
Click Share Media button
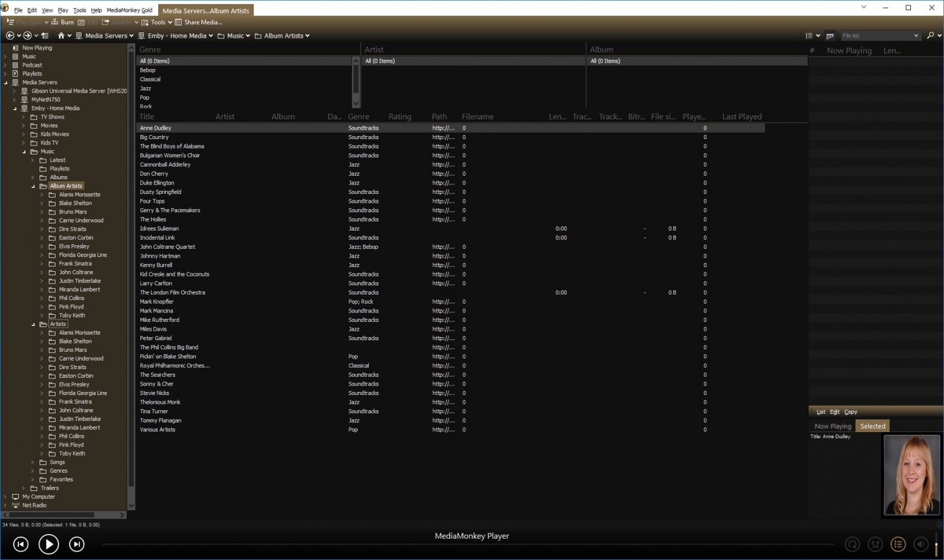click(199, 22)
